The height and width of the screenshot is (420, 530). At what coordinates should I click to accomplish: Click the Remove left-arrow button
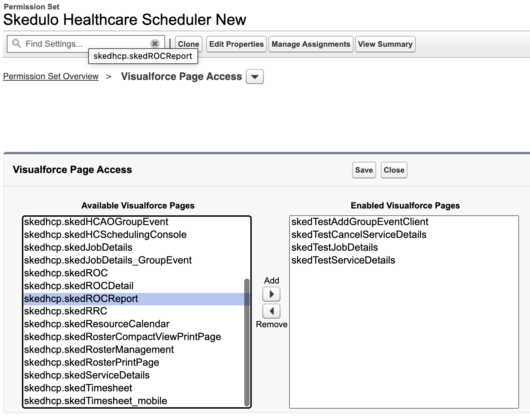click(271, 311)
